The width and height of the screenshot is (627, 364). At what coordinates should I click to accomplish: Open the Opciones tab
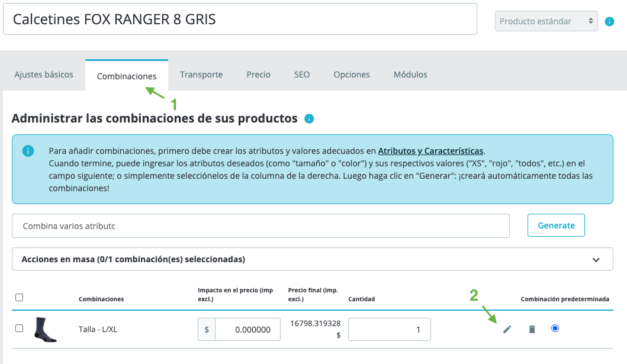point(352,75)
